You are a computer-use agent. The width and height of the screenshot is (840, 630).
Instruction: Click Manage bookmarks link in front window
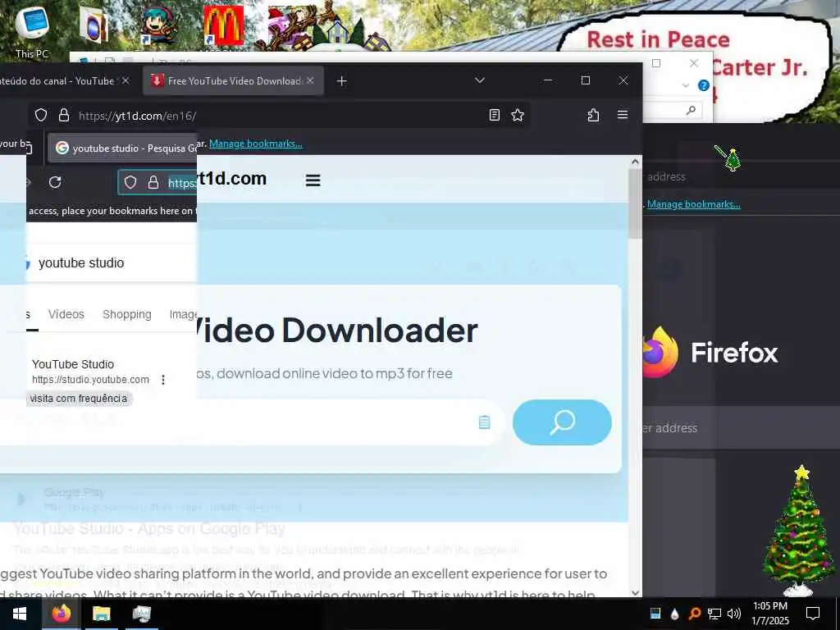coord(256,144)
